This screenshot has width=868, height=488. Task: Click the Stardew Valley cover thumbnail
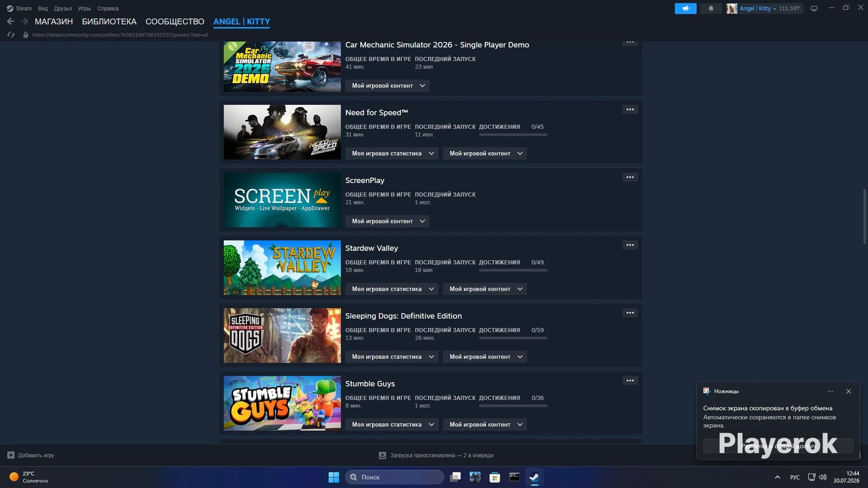(282, 267)
